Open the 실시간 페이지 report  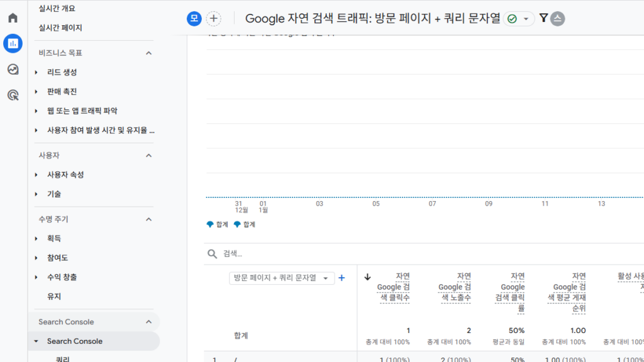pyautogui.click(x=60, y=28)
